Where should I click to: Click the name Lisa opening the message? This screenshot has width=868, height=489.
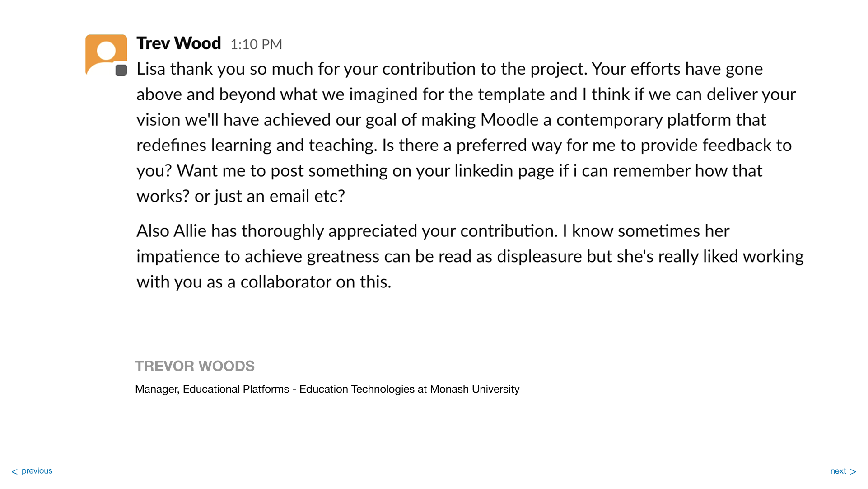point(151,69)
